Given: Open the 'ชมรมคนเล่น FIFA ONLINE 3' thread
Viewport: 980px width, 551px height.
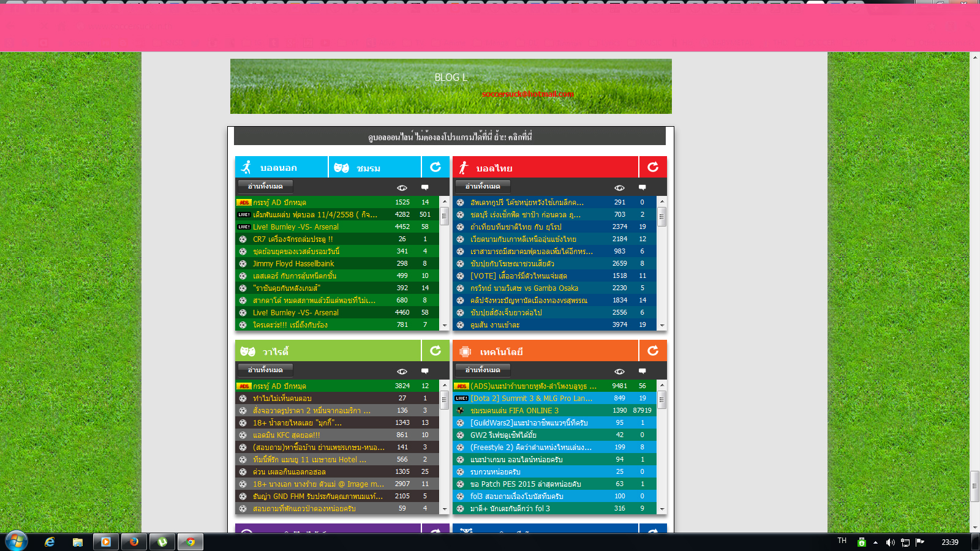Looking at the screenshot, I should click(x=514, y=410).
